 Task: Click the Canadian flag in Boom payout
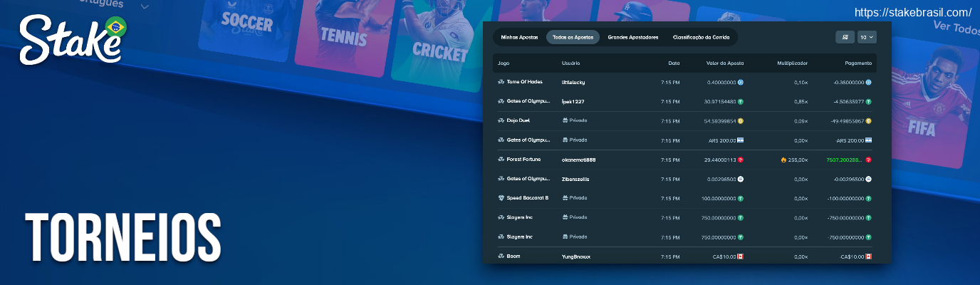coord(869,256)
